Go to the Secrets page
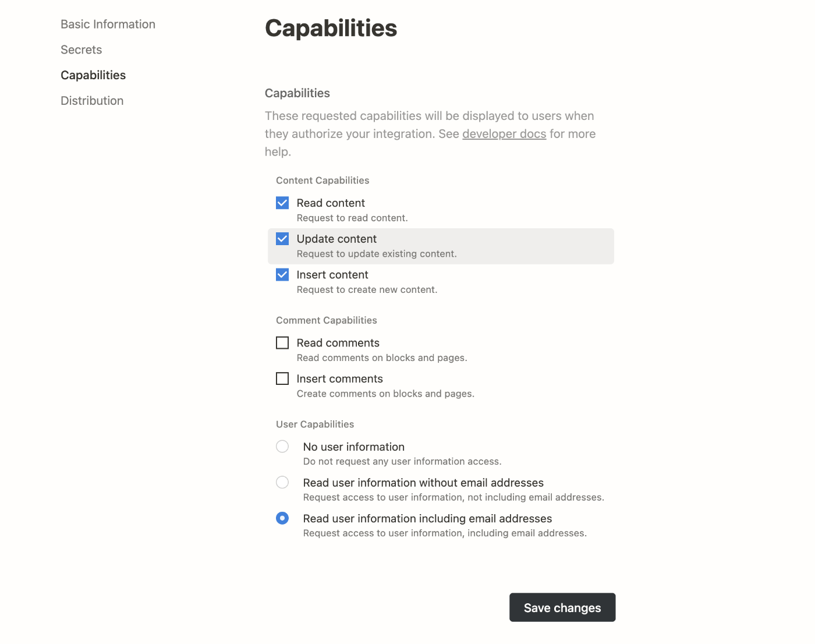The height and width of the screenshot is (644, 815). click(x=81, y=50)
